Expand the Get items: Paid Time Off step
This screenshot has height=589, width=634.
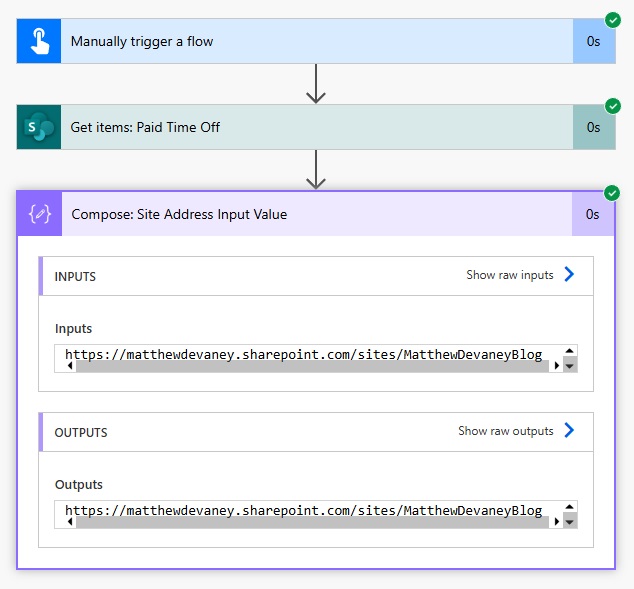pos(300,127)
